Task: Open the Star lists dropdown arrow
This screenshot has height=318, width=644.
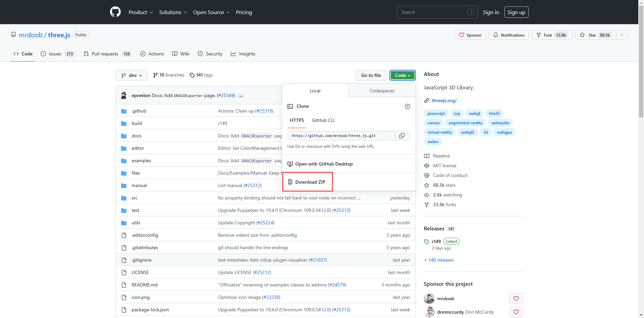Action: 622,35
